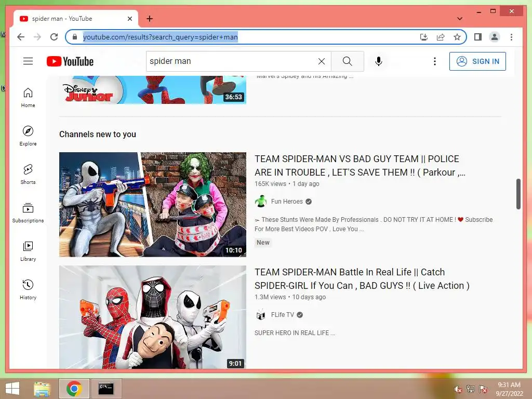The height and width of the screenshot is (399, 532).
Task: Open the YouTube hamburger guide menu
Action: (x=28, y=61)
